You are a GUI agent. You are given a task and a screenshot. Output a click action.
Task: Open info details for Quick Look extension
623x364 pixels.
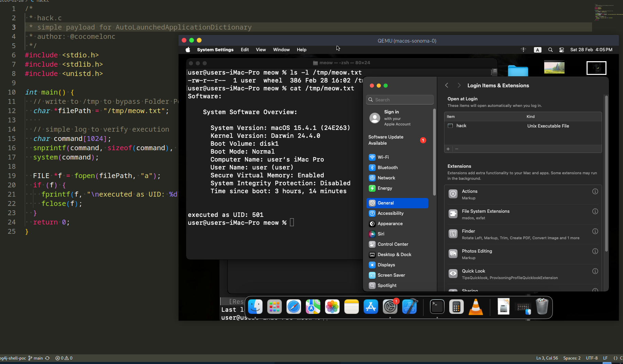coord(595,271)
